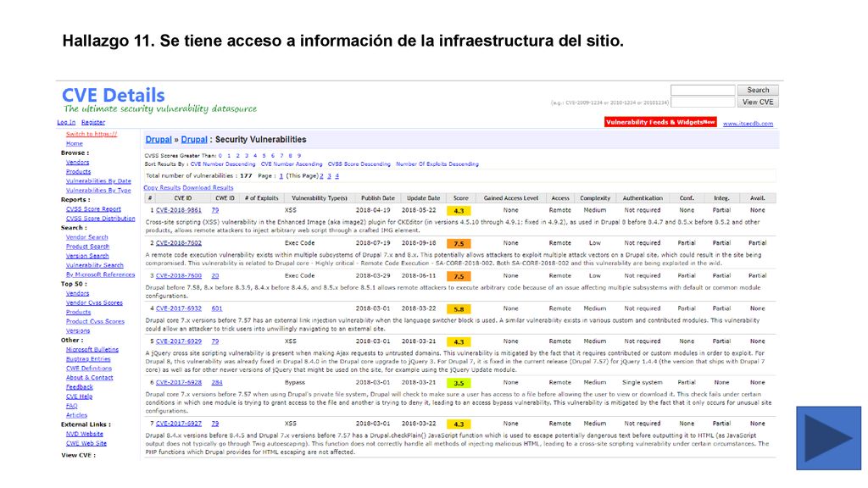Open By Microsoft References link

(x=100, y=275)
